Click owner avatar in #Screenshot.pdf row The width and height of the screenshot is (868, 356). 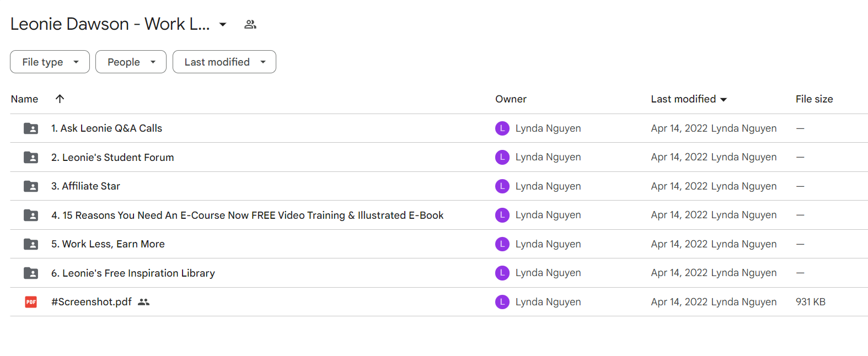pyautogui.click(x=502, y=302)
